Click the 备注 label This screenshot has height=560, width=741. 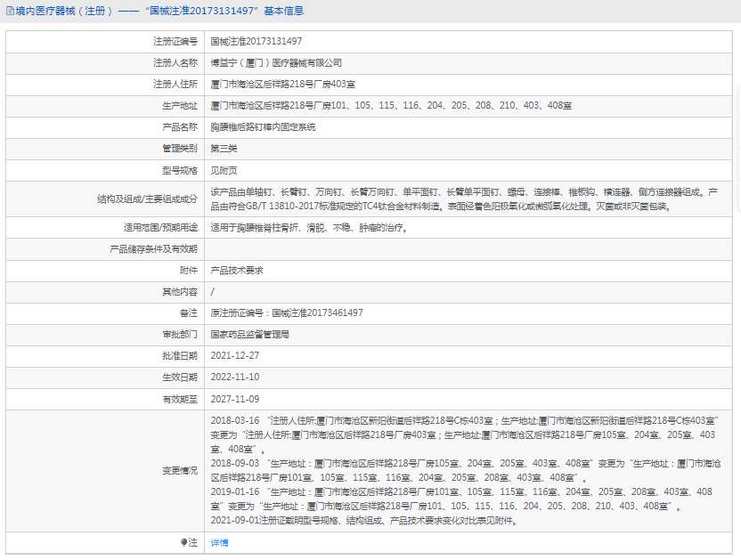[189, 312]
